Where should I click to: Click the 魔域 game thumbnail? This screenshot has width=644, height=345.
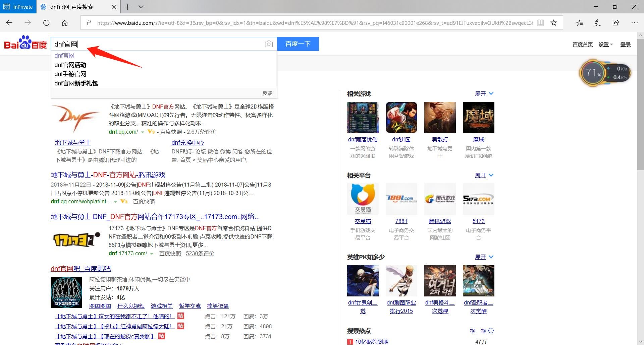478,118
